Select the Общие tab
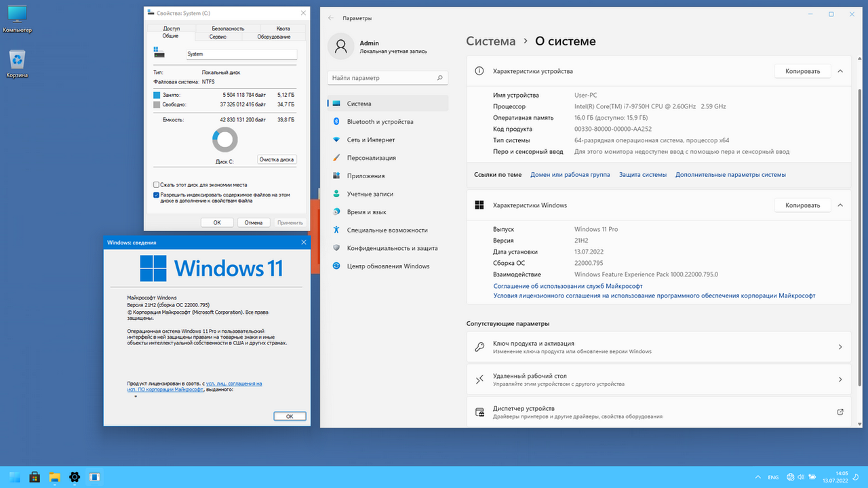 click(170, 36)
